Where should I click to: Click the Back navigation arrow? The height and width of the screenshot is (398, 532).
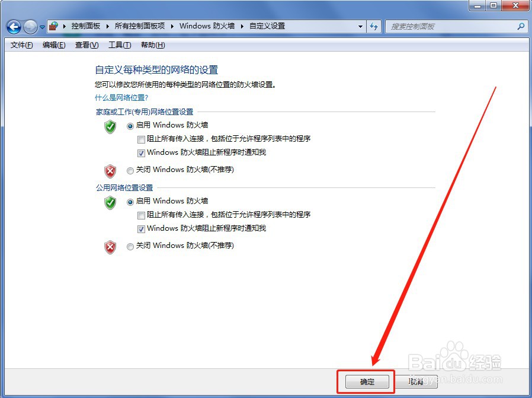click(14, 27)
